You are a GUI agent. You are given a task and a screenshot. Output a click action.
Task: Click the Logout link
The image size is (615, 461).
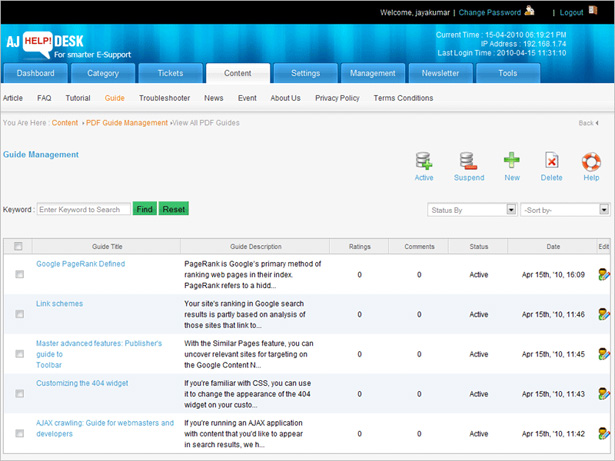pos(571,13)
